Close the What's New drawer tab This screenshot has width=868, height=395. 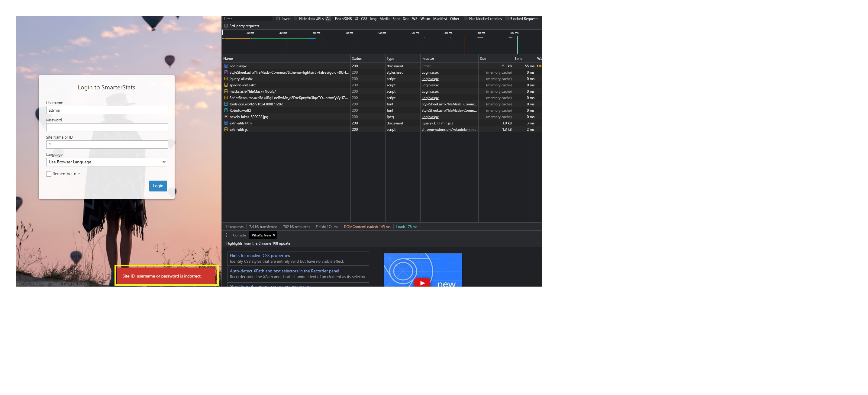point(274,235)
